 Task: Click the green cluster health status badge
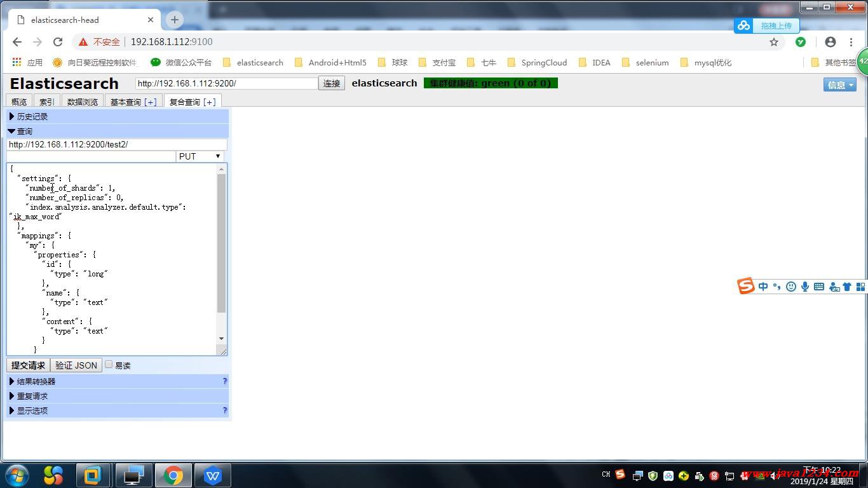click(x=491, y=83)
